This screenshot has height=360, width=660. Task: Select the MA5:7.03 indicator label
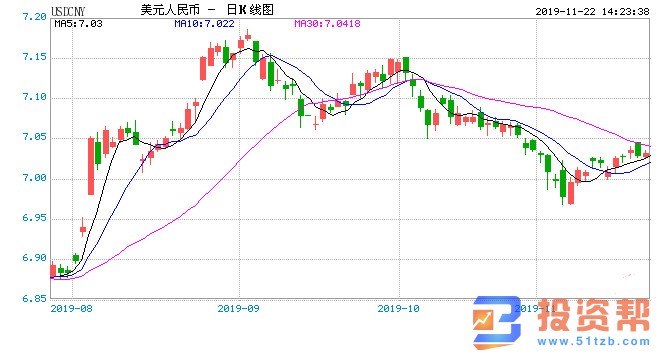78,24
